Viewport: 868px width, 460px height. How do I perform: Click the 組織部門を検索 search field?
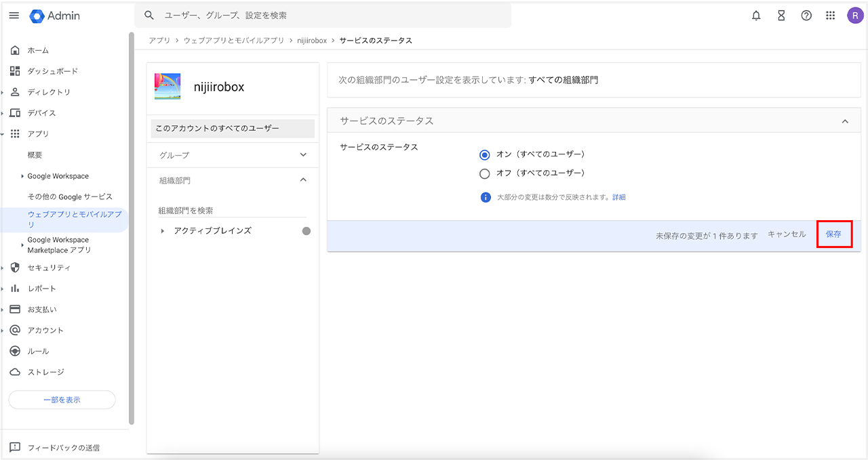tap(232, 211)
